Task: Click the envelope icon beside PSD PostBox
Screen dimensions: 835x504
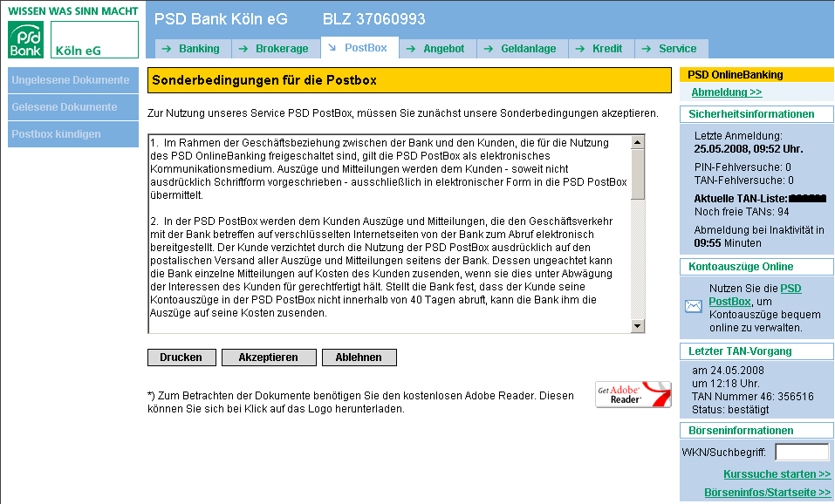Action: (693, 306)
